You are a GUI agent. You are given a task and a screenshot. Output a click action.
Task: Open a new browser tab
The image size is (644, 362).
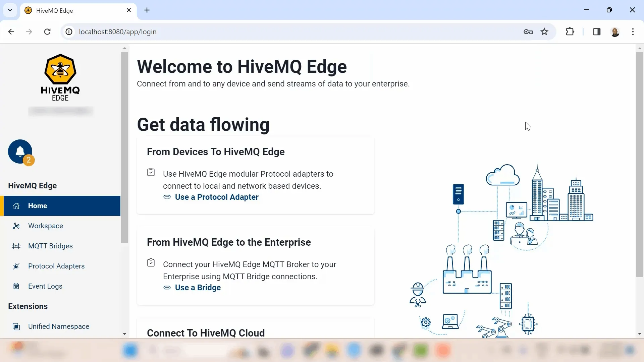tap(147, 10)
